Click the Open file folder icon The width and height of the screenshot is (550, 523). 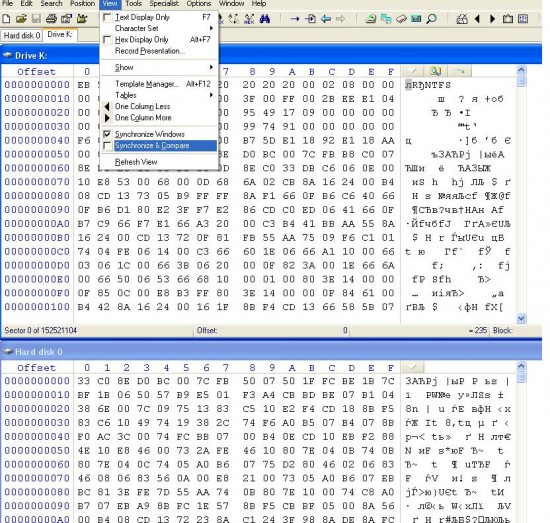click(21, 19)
